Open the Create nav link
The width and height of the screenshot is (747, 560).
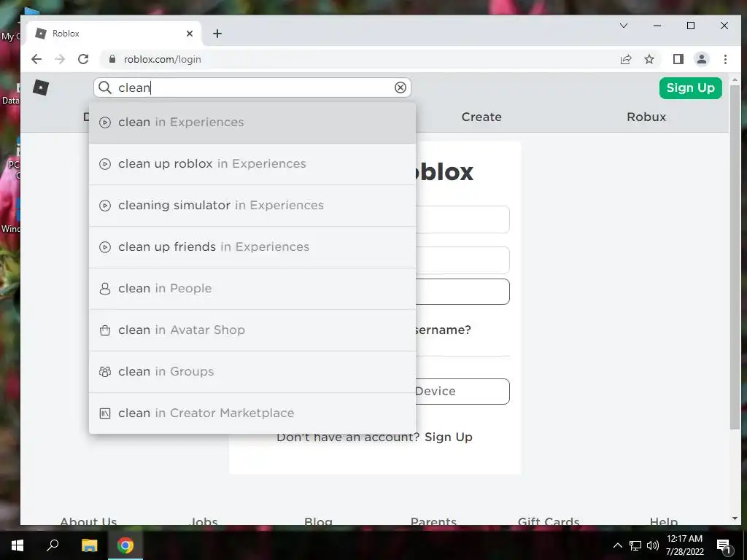(x=481, y=117)
